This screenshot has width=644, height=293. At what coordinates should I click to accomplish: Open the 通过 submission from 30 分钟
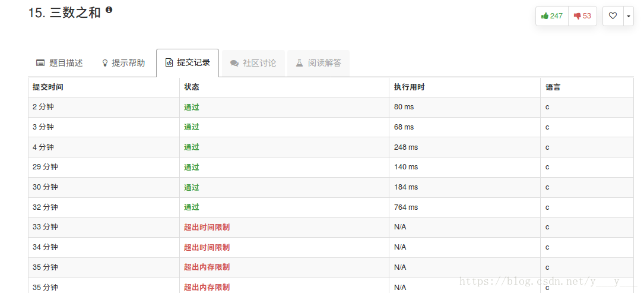[x=191, y=187]
